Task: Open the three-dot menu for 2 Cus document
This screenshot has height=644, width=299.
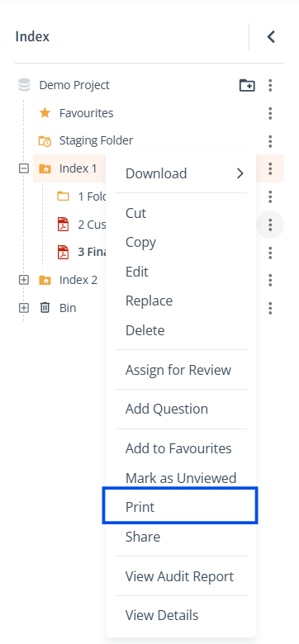Action: tap(270, 225)
